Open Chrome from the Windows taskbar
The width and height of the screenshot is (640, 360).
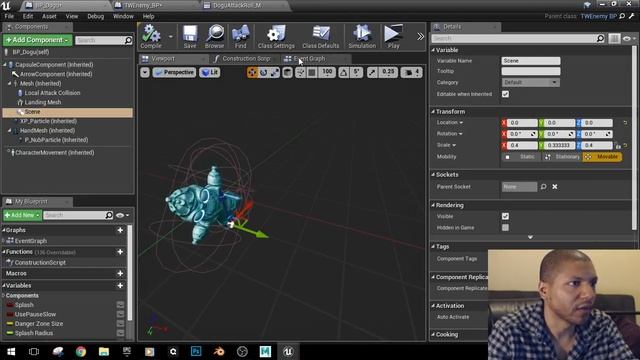click(81, 351)
